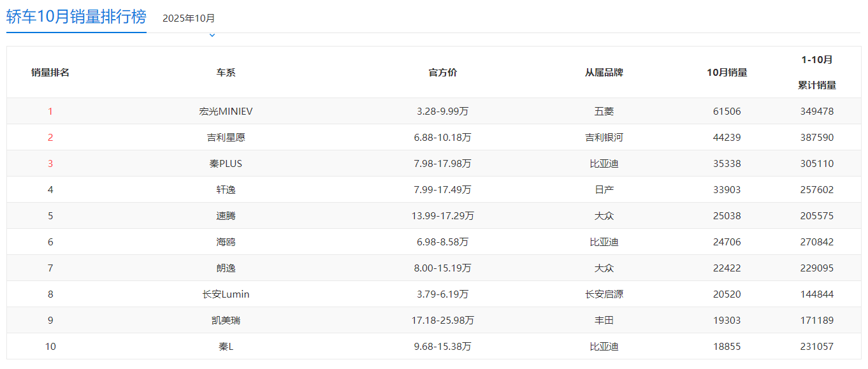The width and height of the screenshot is (868, 369).
Task: Click the 比亚迪 brand in 秦L row
Action: coord(604,347)
